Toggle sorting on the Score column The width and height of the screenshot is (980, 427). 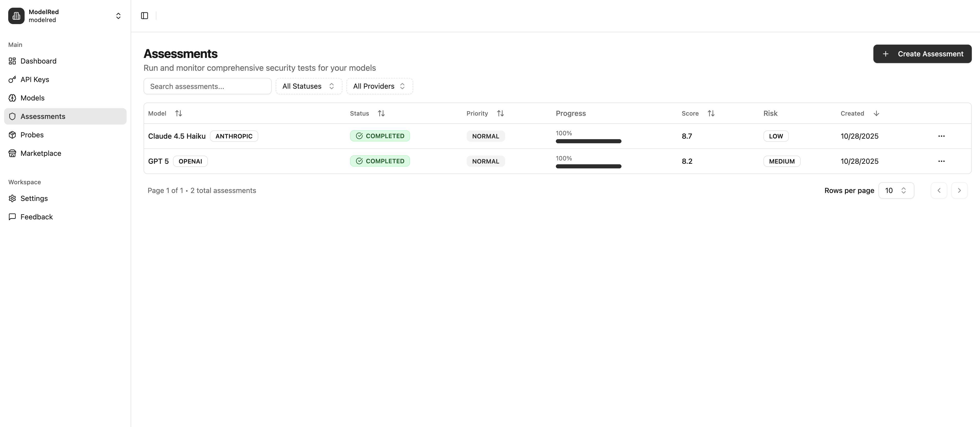coord(711,113)
